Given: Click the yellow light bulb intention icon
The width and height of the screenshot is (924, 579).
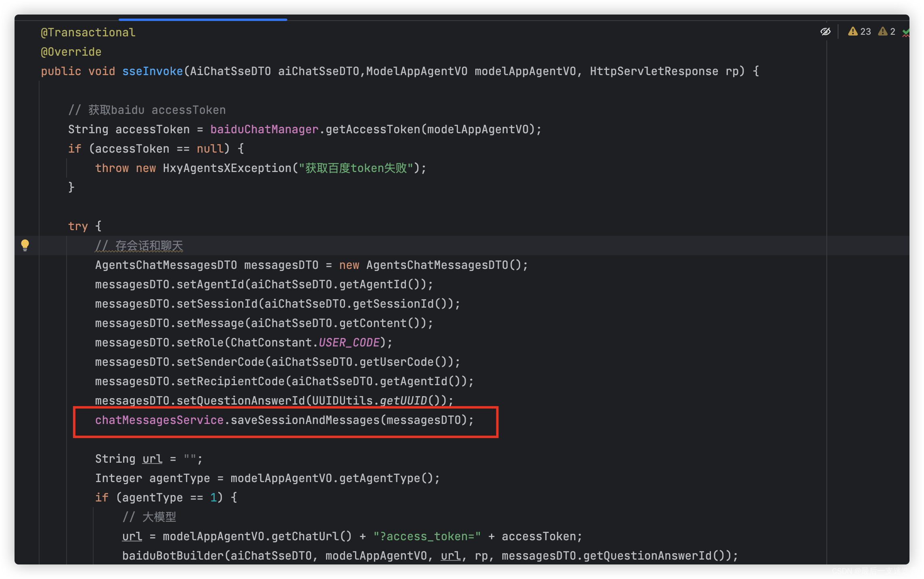Looking at the screenshot, I should pos(25,245).
